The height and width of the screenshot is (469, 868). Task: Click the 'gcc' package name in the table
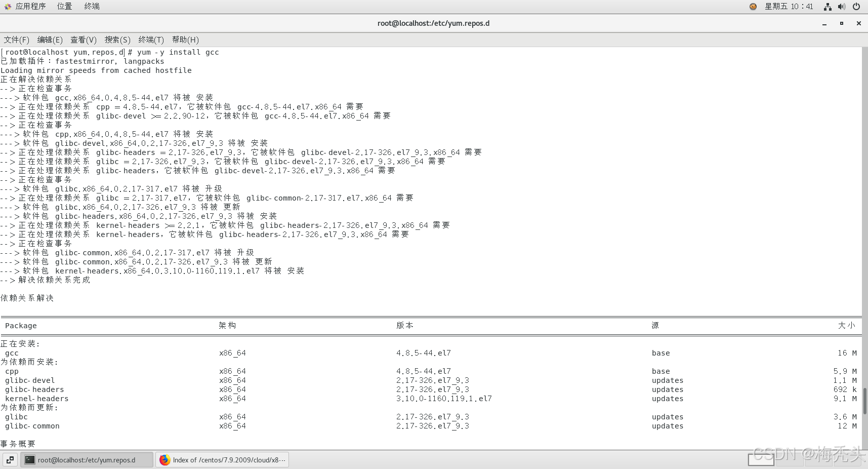tap(12, 353)
